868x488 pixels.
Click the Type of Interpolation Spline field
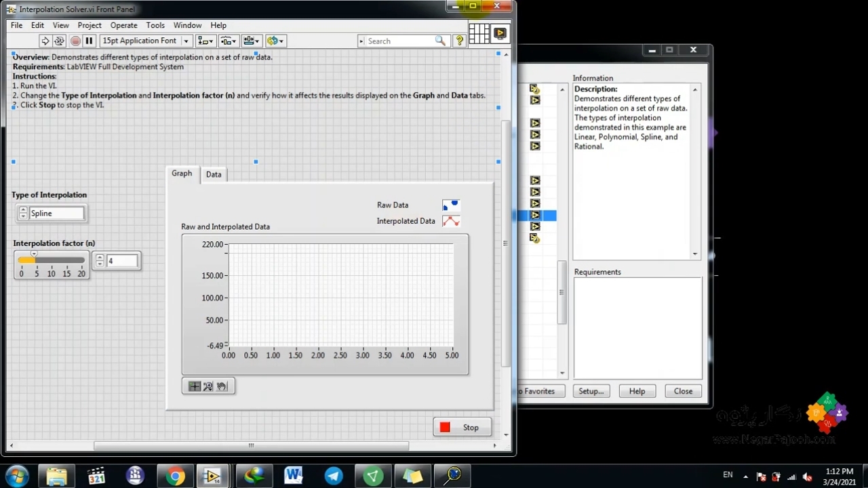pyautogui.click(x=57, y=213)
